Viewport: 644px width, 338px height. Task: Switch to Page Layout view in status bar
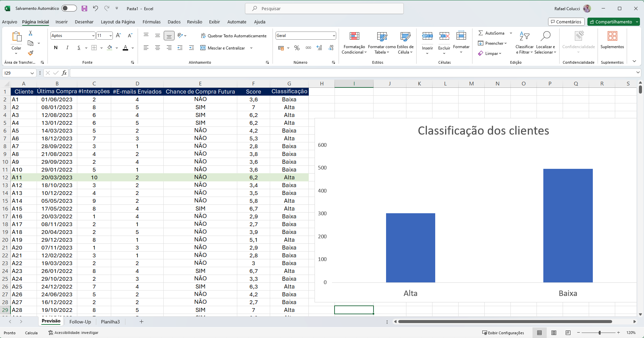point(554,333)
